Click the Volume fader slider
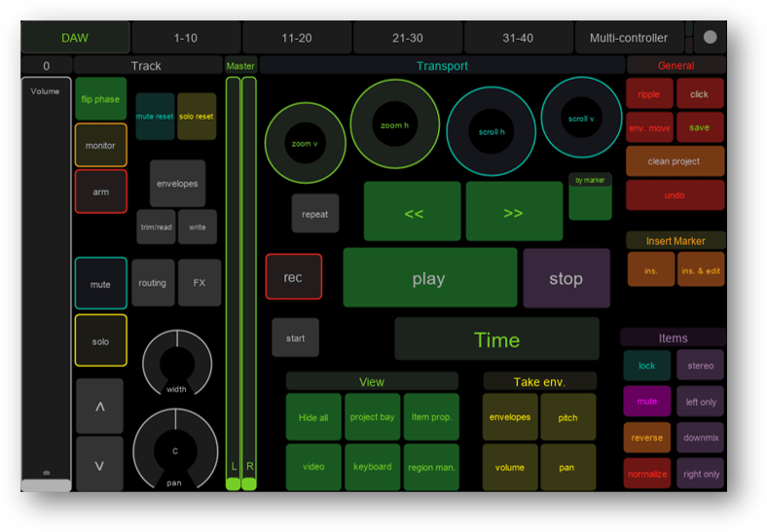This screenshot has height=532, width=767. coord(46,282)
